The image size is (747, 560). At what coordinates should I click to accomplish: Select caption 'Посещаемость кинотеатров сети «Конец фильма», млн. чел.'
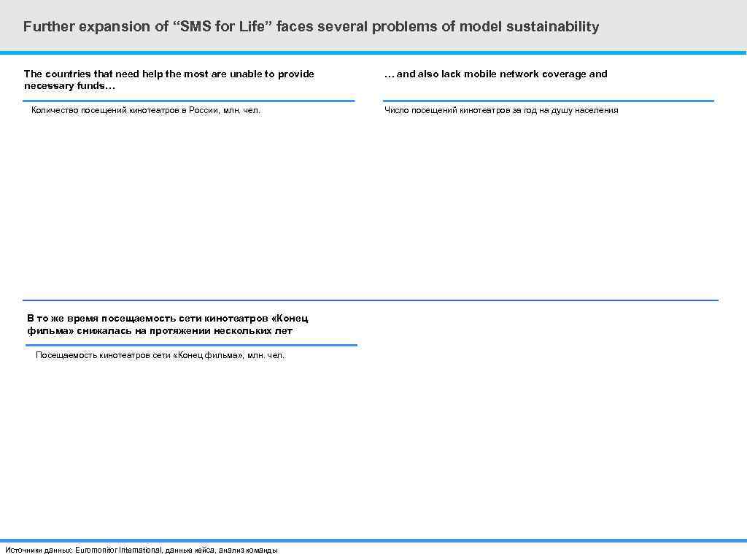pyautogui.click(x=160, y=355)
